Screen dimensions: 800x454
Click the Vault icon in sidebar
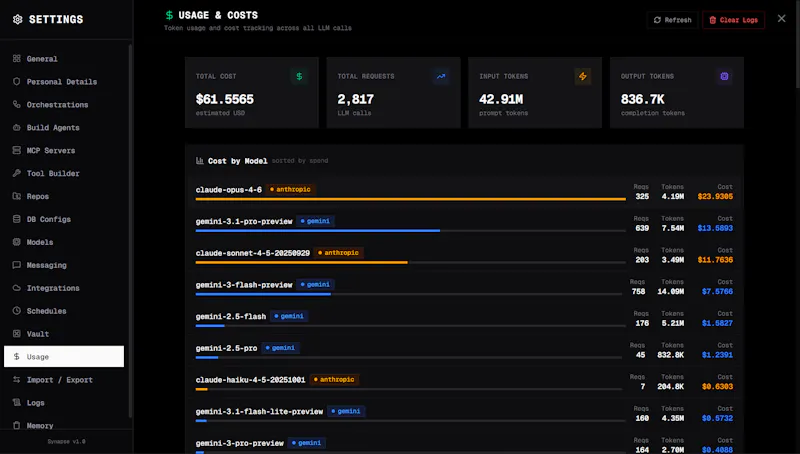pos(16,334)
